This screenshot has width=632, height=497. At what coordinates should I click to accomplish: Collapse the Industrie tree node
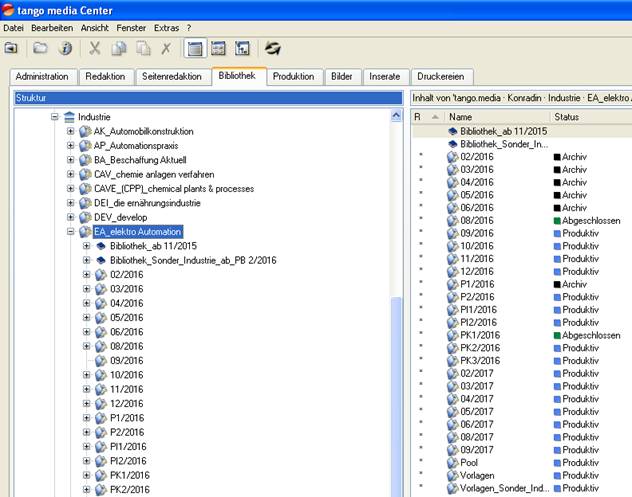tap(55, 117)
